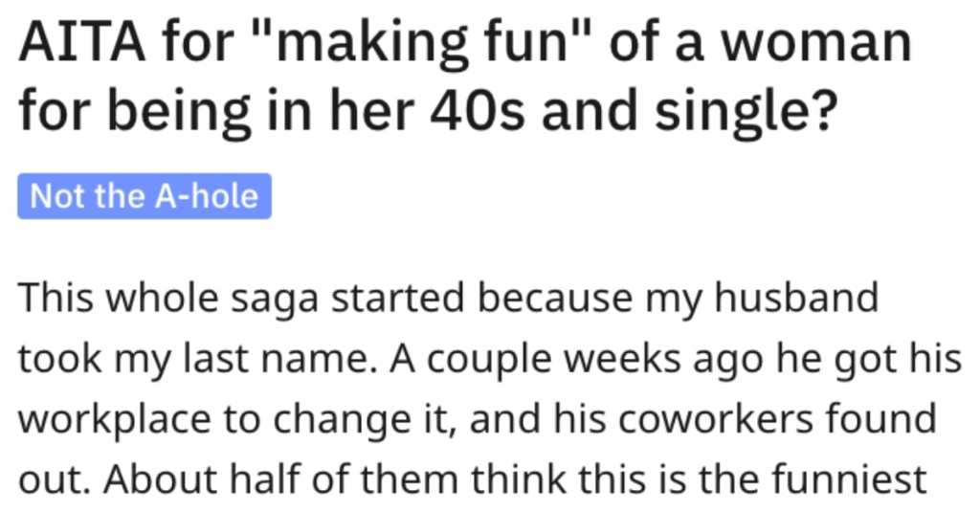980x512 pixels.
Task: Click the word "AITA" in the title
Action: tap(83, 42)
